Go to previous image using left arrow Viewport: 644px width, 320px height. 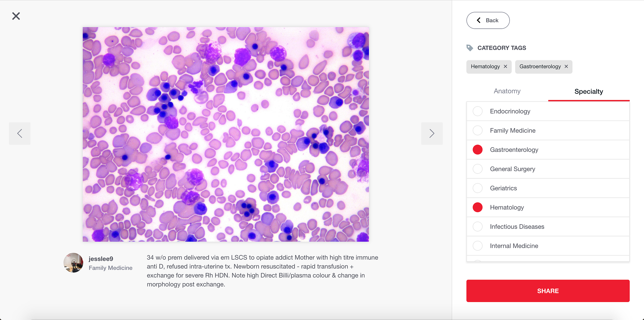pyautogui.click(x=20, y=133)
